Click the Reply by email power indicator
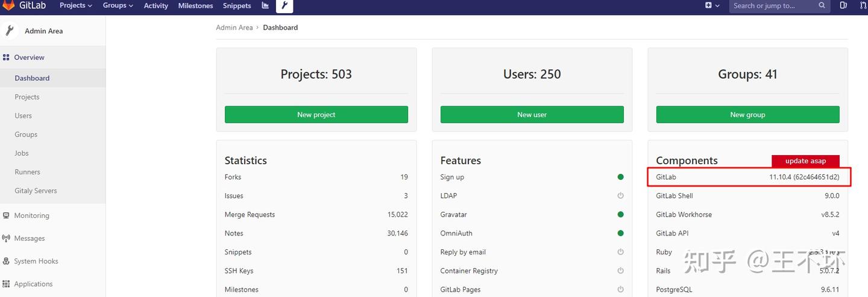The width and height of the screenshot is (868, 297). (x=620, y=252)
